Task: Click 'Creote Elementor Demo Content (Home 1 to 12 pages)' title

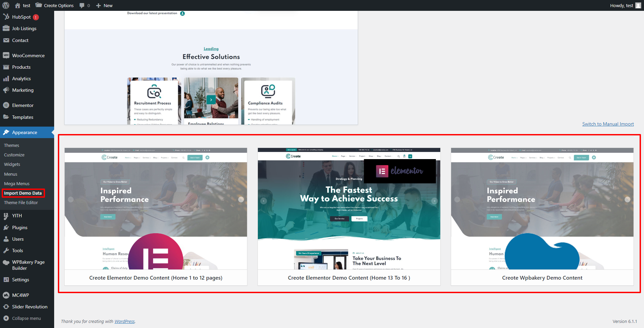Action: [x=156, y=278]
